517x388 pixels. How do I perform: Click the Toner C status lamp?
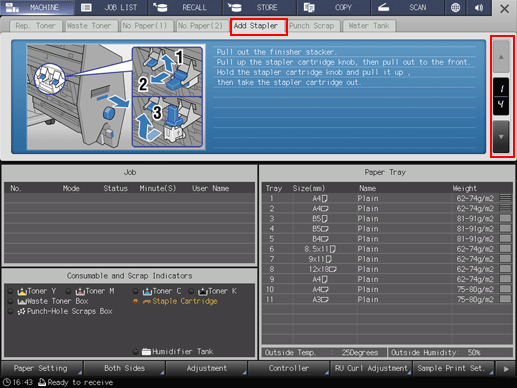[x=135, y=291]
